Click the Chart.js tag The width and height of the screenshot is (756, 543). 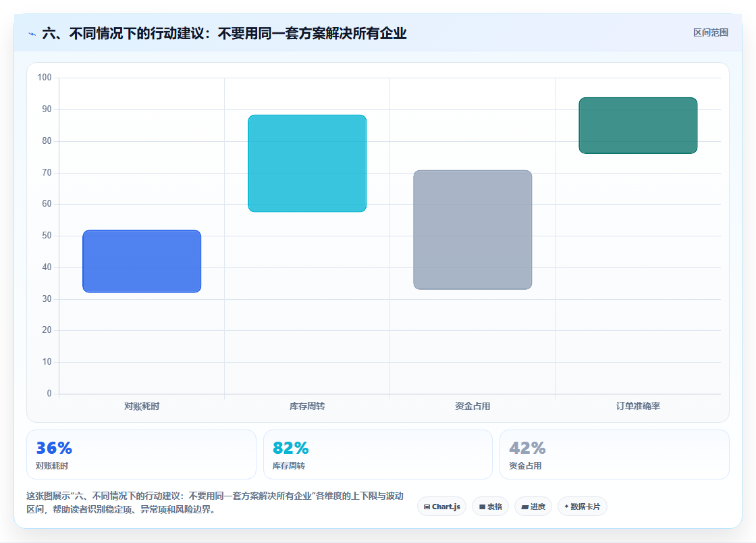click(x=441, y=507)
